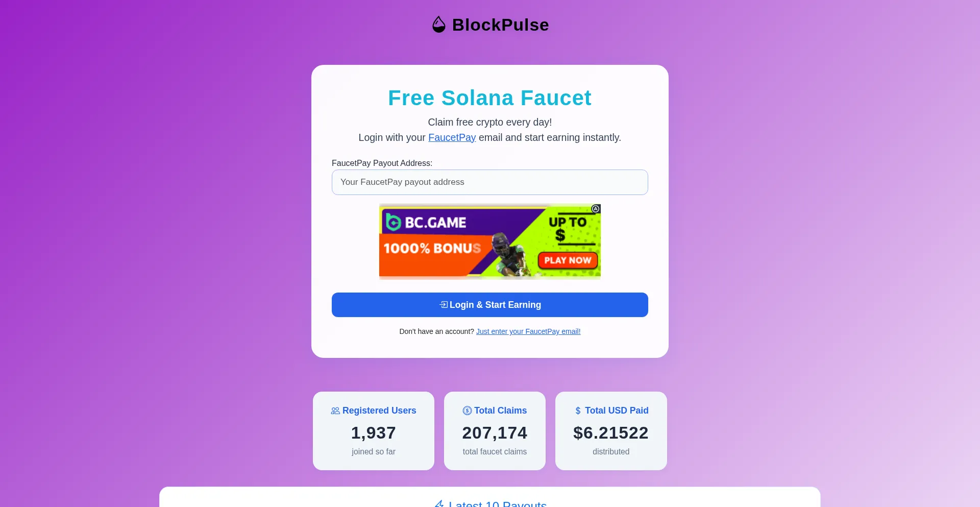Select the Registered Users stat card
Screen dimensions: 980x507
tap(373, 430)
